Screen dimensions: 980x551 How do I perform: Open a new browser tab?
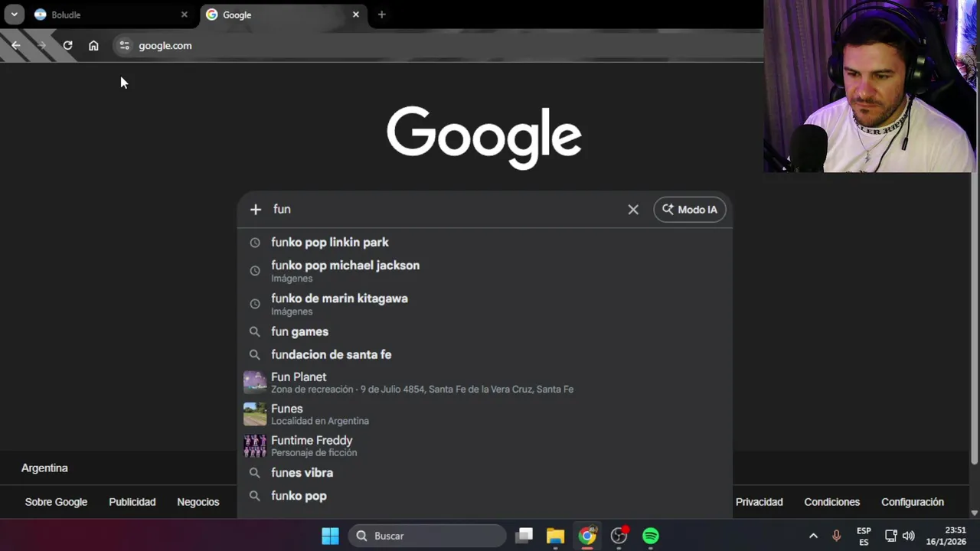(x=381, y=15)
